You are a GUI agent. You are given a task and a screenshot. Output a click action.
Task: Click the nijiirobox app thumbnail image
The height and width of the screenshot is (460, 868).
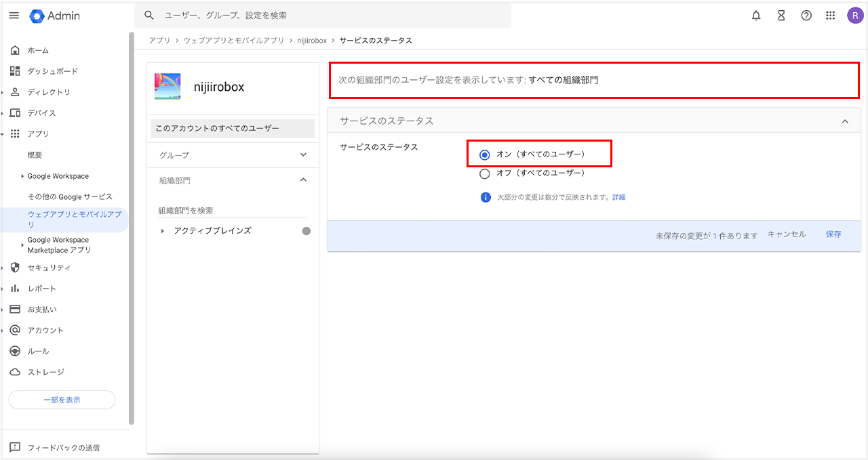pos(167,87)
